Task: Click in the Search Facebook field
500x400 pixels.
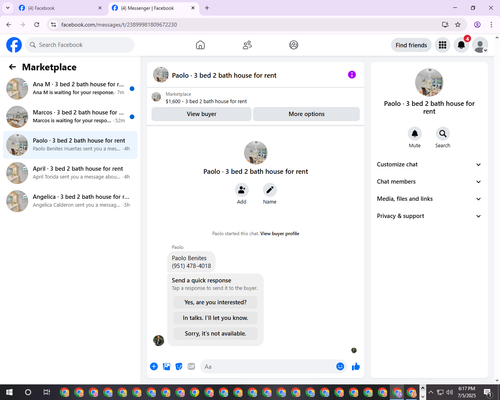Action: 80,45
